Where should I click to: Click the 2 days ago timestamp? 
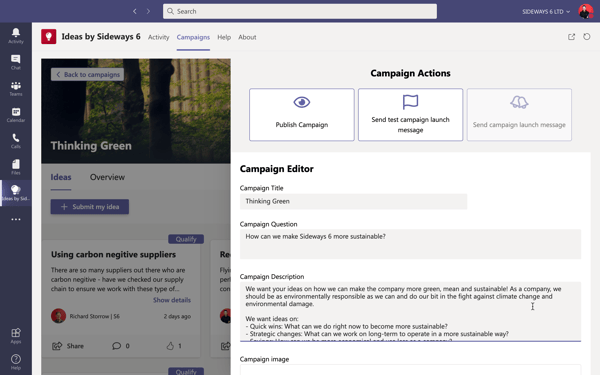(177, 316)
